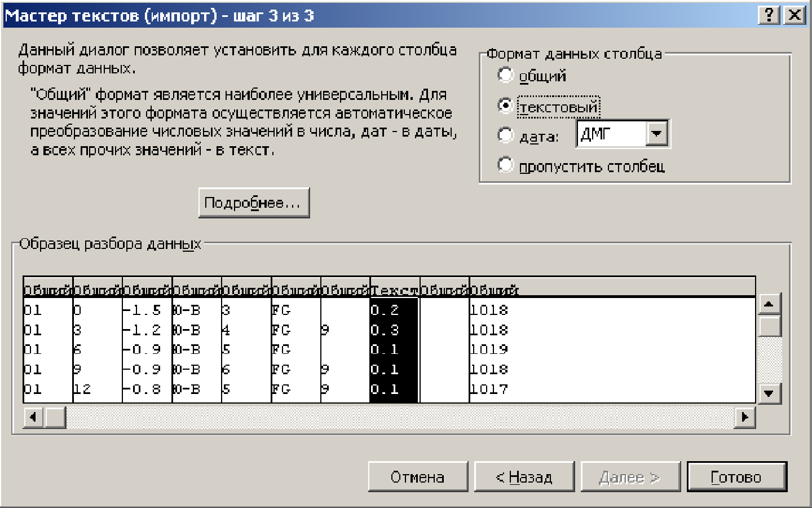Viewport: 812px width, 508px height.
Task: Select the preview column with -1.5 value
Action: tap(147, 350)
